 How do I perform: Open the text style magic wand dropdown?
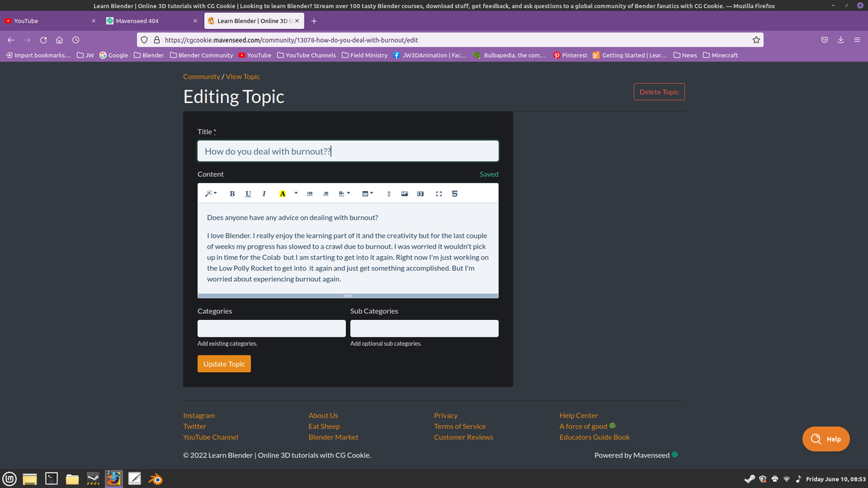tap(210, 193)
